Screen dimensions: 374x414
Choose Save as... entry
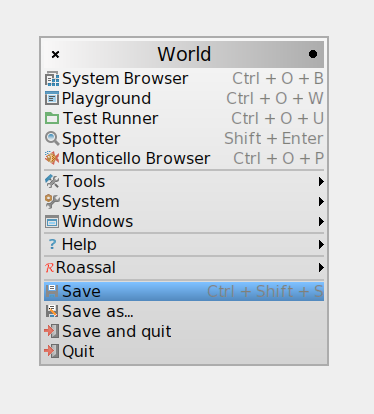[x=184, y=311]
